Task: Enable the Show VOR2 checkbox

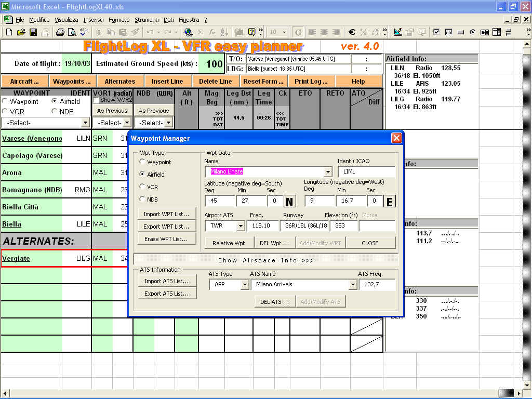Action: coord(96,100)
